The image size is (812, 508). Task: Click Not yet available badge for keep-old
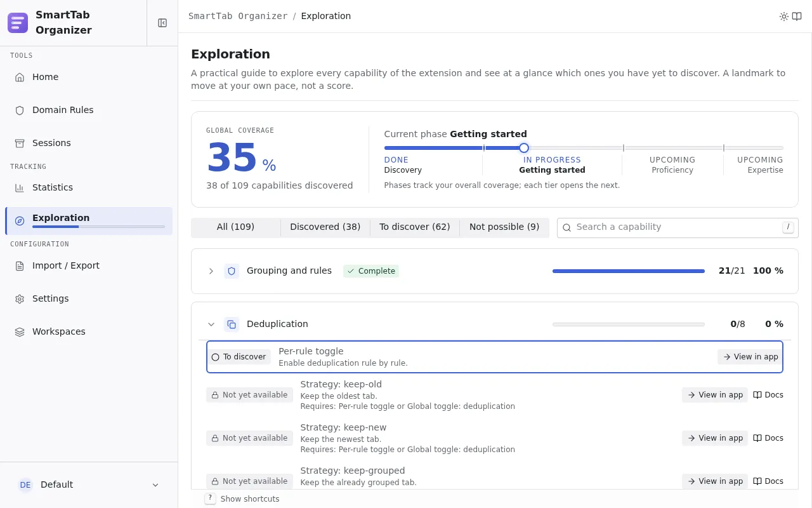249,395
